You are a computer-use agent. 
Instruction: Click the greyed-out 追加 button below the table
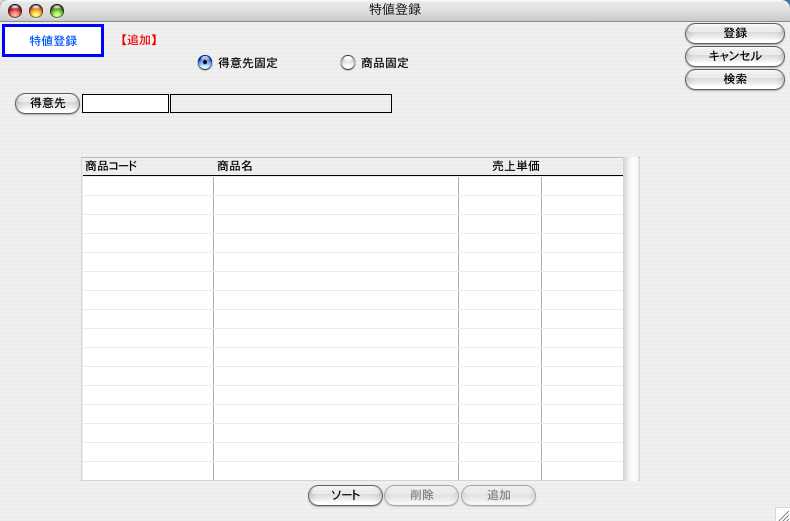(498, 495)
